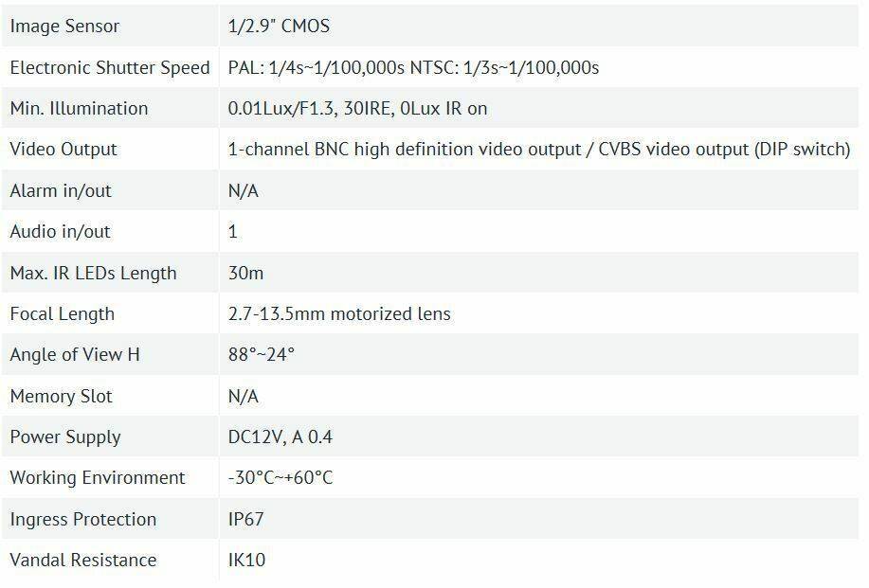Screen dimensions: 869x588
Task: Click the Working Environment label
Action: 98,478
